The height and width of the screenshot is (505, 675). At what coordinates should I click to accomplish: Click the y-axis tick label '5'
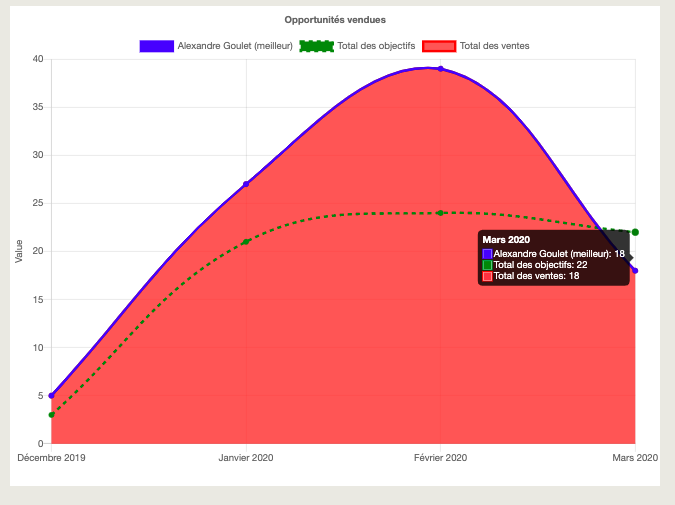coord(40,395)
